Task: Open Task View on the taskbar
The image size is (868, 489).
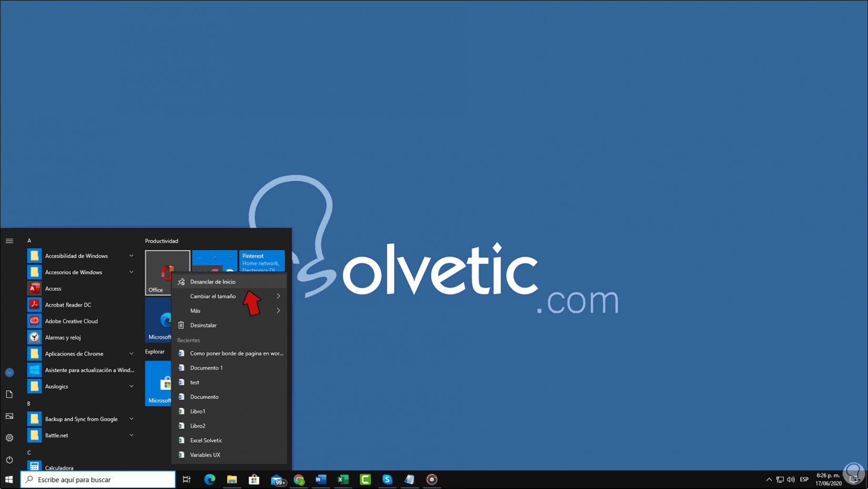Action: click(x=187, y=480)
